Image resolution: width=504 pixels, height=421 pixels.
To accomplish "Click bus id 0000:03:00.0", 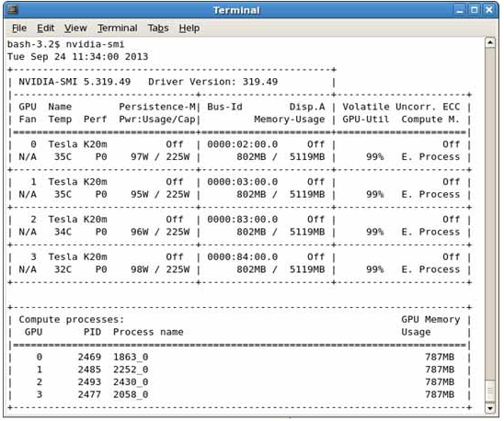I will click(243, 182).
